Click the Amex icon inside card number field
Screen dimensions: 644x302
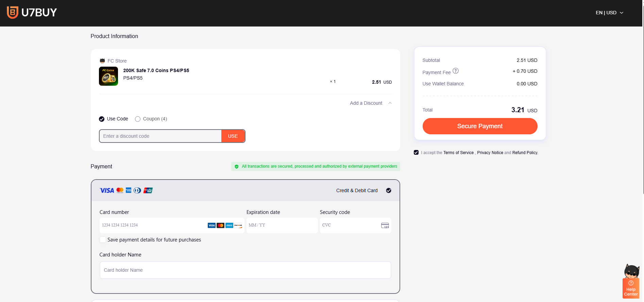point(229,225)
